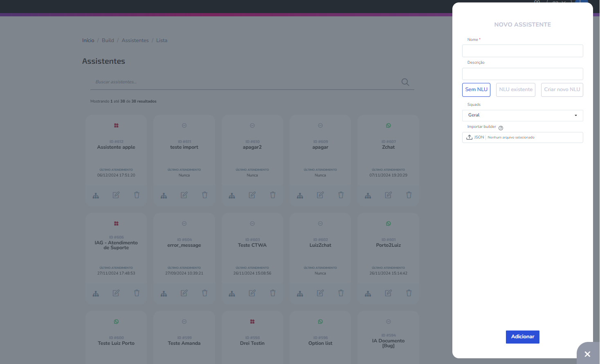Open flow builder for Assistente apple
This screenshot has height=364, width=600.
click(x=96, y=196)
